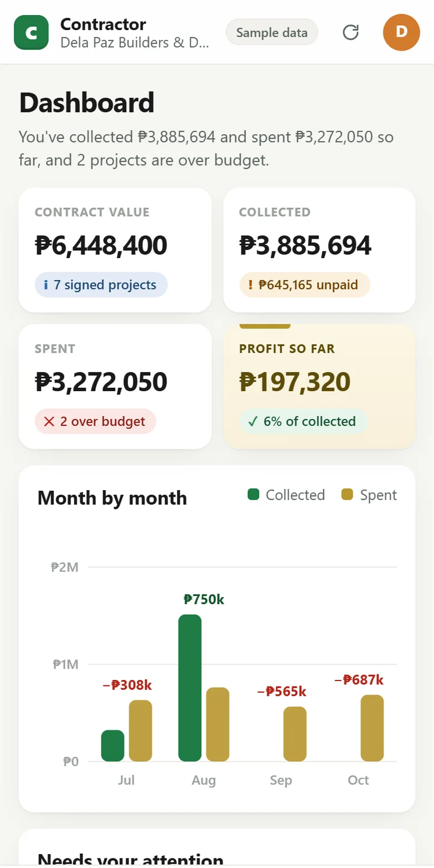Viewport: 434px width, 868px height.
Task: Click the −₱687k label above October
Action: (359, 679)
